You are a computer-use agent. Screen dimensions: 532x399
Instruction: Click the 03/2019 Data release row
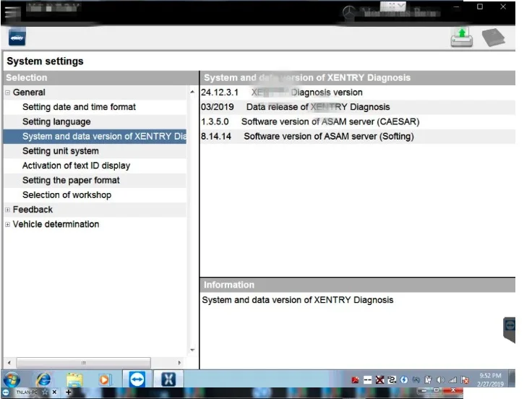coord(358,107)
